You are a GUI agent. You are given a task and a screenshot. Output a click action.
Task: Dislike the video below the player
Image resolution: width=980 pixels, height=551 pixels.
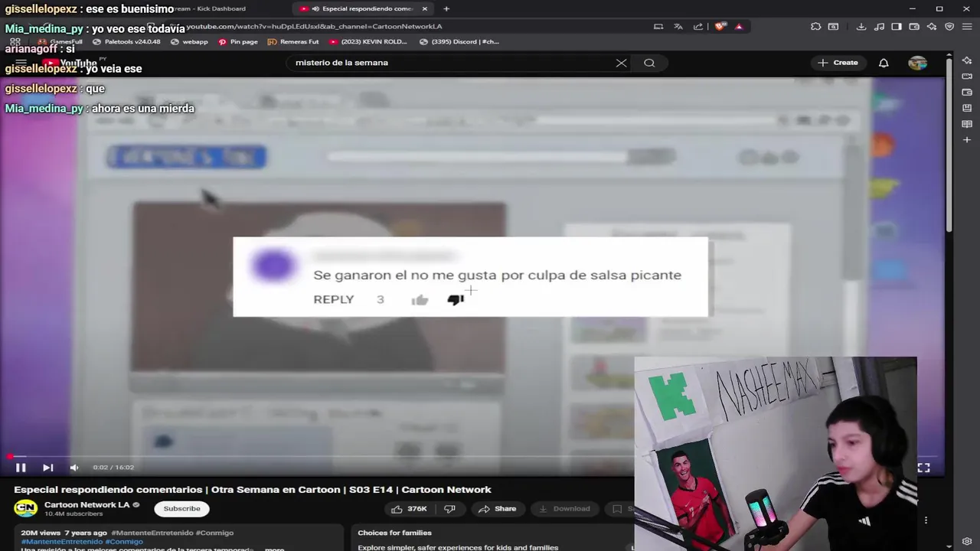tap(449, 509)
